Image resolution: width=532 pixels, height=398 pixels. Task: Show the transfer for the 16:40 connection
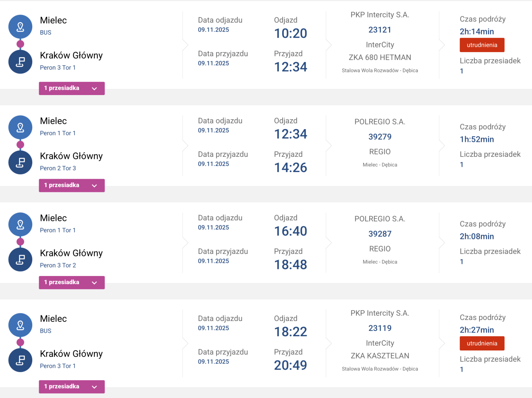[72, 282]
